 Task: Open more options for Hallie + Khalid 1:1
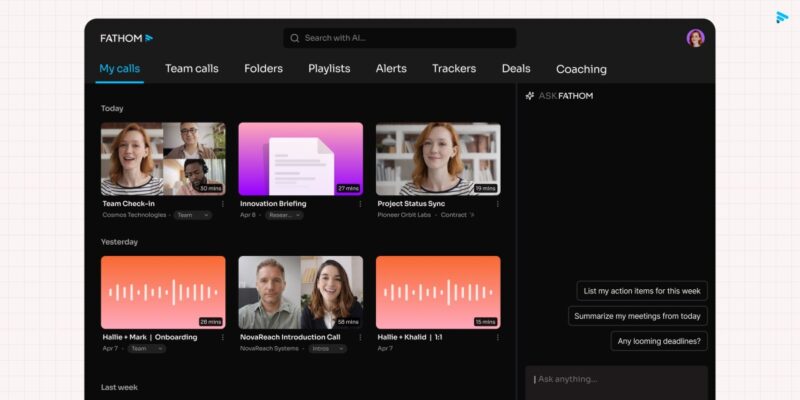497,337
